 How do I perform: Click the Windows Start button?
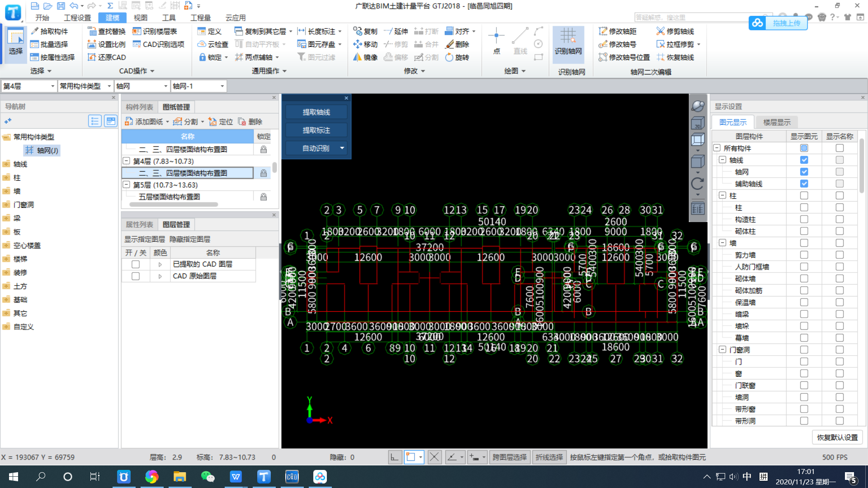click(14, 477)
